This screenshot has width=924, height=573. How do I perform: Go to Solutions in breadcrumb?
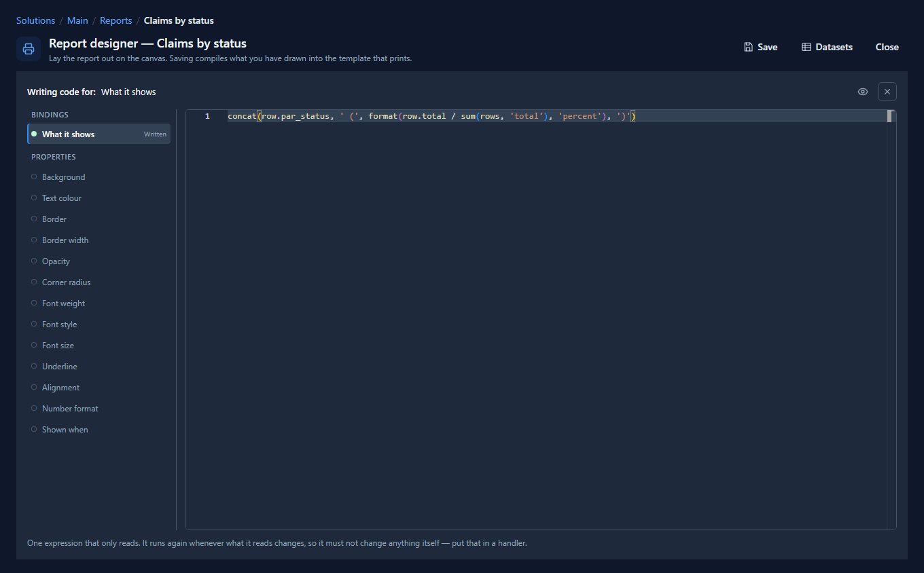tap(35, 20)
